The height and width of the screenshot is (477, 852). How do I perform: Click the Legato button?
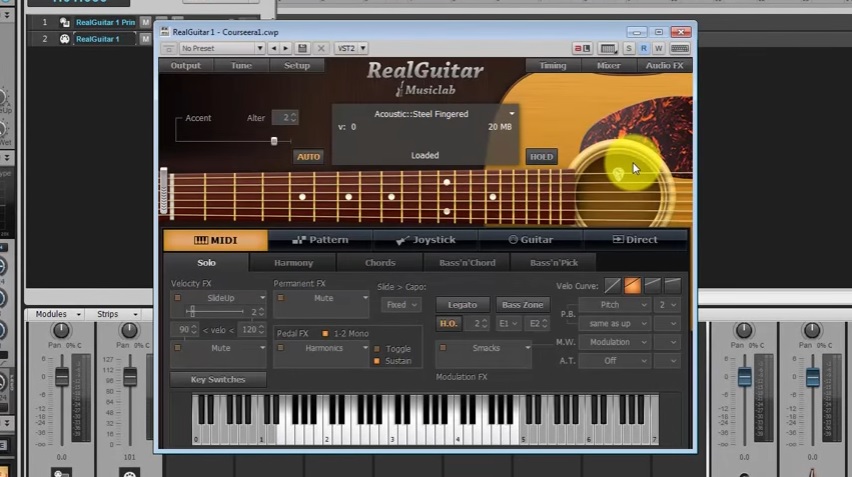click(x=462, y=305)
